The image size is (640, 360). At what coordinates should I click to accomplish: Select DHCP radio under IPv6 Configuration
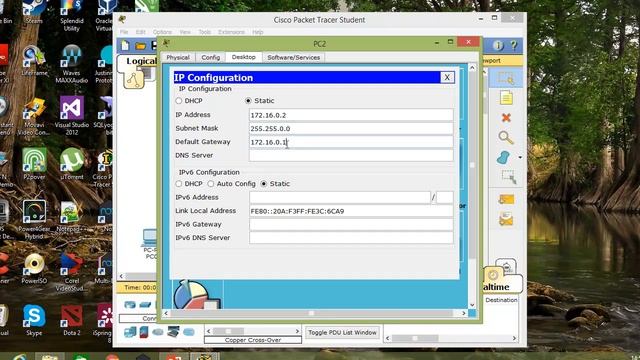(x=179, y=184)
